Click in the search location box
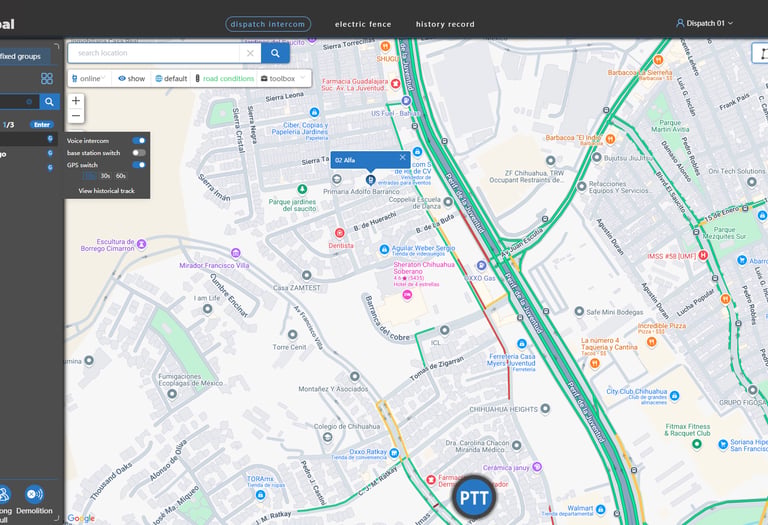 pyautogui.click(x=153, y=53)
